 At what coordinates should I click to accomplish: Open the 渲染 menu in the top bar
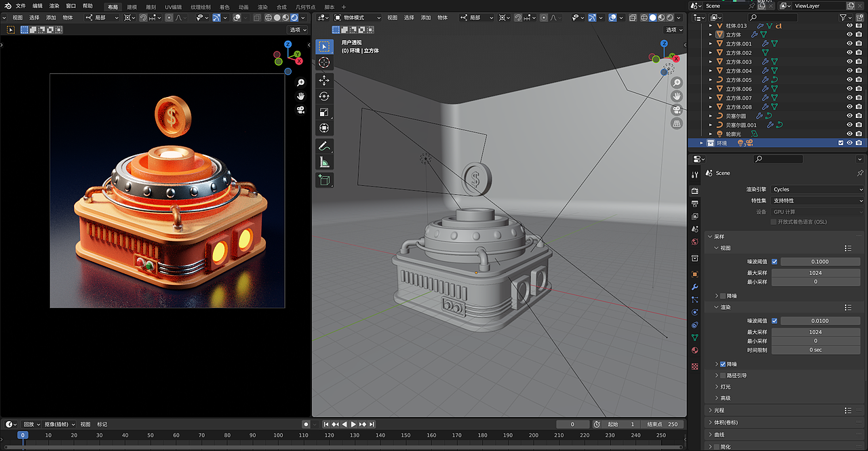click(54, 5)
